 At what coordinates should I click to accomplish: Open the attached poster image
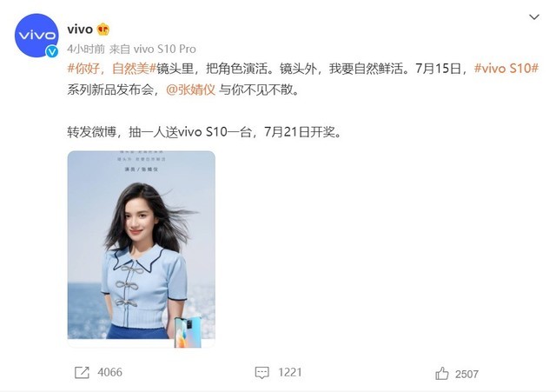click(x=141, y=249)
